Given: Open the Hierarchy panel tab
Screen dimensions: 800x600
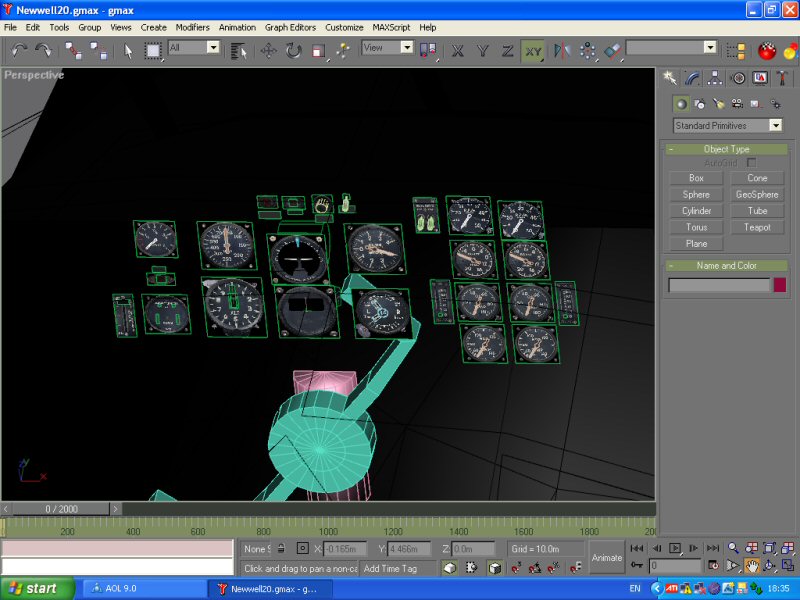Looking at the screenshot, I should tap(716, 78).
